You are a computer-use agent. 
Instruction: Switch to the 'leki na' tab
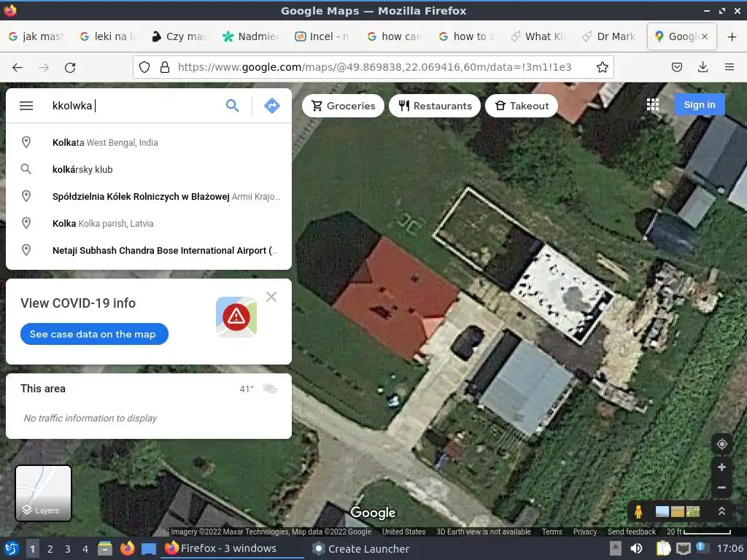[x=108, y=36]
